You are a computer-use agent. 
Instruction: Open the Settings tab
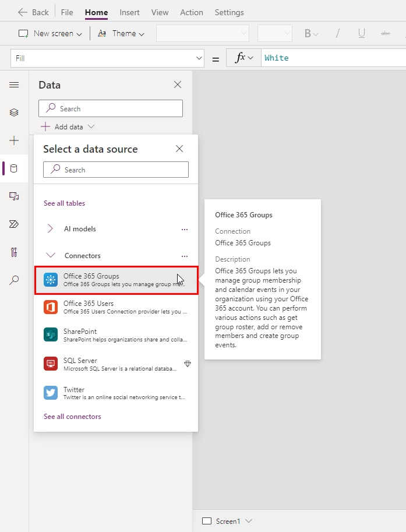(x=229, y=12)
